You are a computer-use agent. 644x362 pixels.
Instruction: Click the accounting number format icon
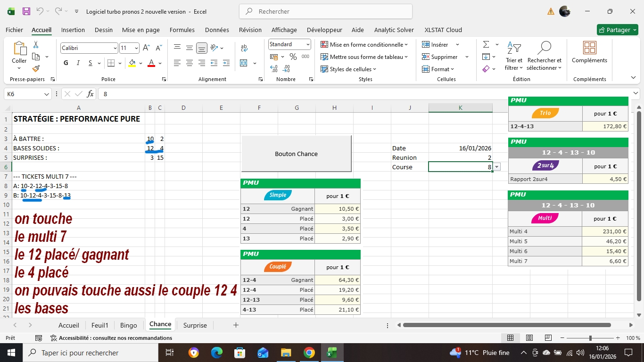tap(274, 57)
